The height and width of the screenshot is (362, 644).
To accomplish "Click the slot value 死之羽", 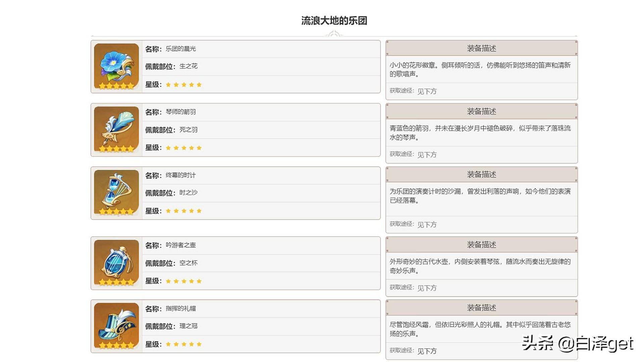I will 189,130.
